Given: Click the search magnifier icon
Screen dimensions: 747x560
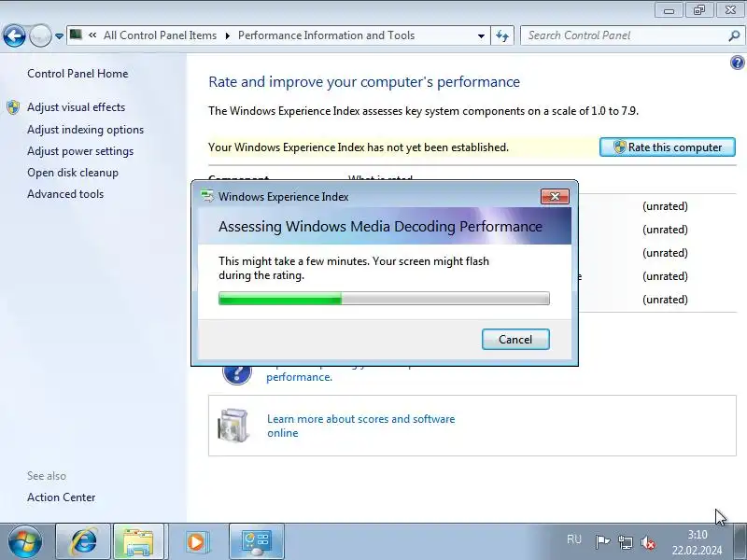Looking at the screenshot, I should click(734, 35).
